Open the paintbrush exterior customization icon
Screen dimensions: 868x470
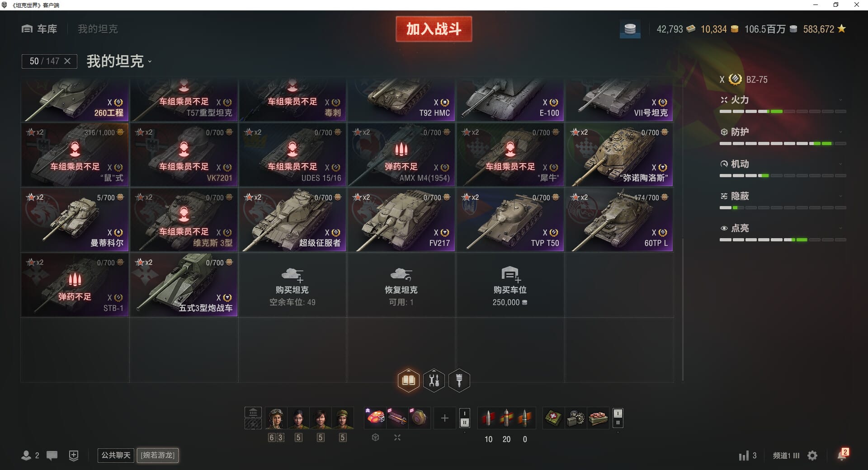tap(459, 381)
